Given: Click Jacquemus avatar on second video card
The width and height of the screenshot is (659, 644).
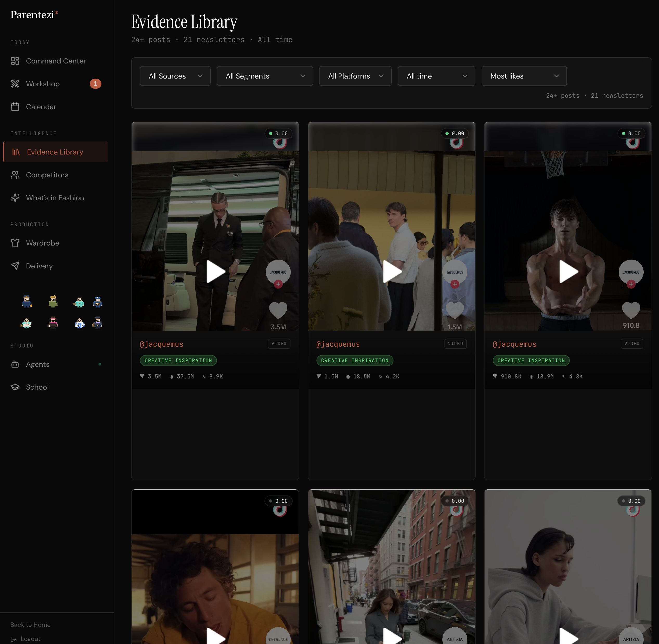Looking at the screenshot, I should click(455, 272).
